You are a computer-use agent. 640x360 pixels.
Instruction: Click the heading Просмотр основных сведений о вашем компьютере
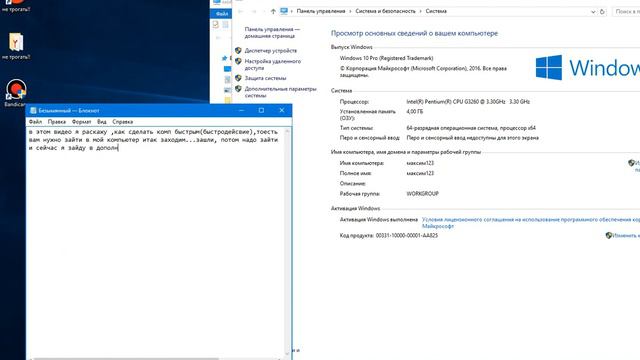click(x=414, y=33)
